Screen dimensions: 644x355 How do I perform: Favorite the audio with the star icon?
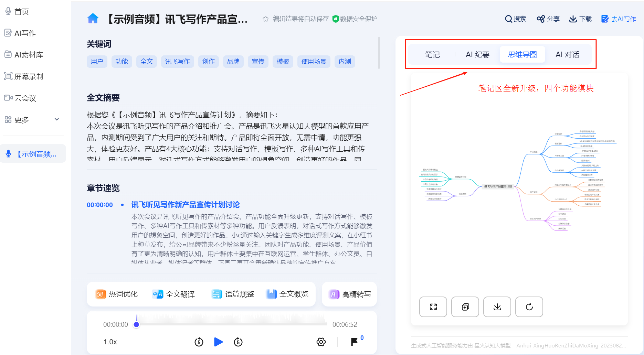click(265, 19)
